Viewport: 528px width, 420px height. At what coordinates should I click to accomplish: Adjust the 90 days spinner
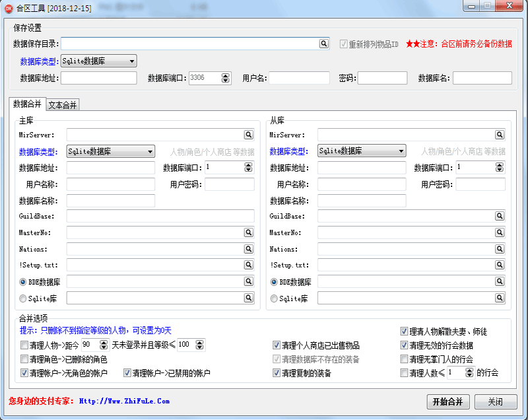[104, 345]
